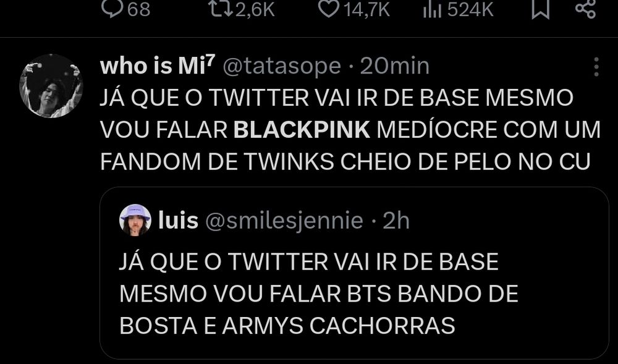Open replies via the comment bubble icon

(112, 9)
